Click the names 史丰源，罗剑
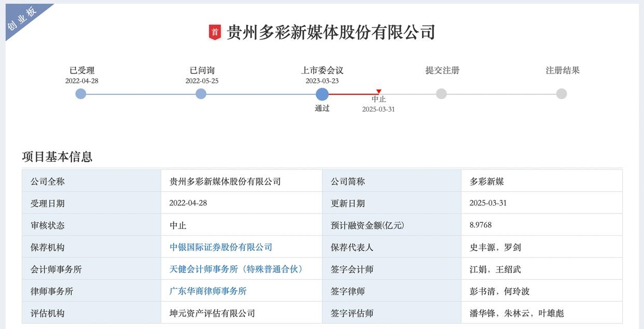Viewport: 644px width, 329px height. pos(495,247)
